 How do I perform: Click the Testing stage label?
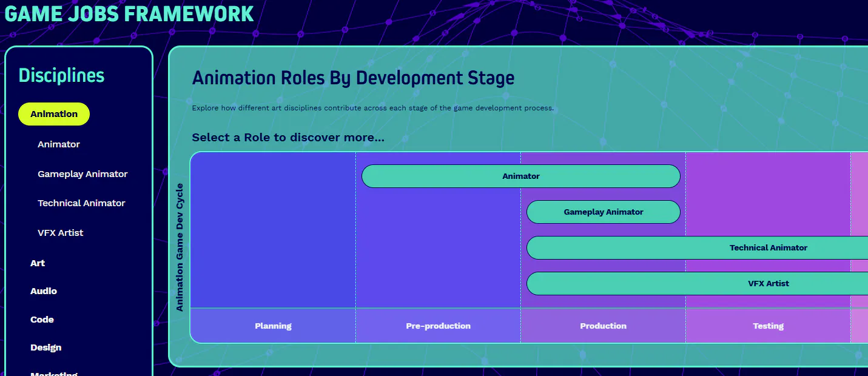[x=768, y=326]
